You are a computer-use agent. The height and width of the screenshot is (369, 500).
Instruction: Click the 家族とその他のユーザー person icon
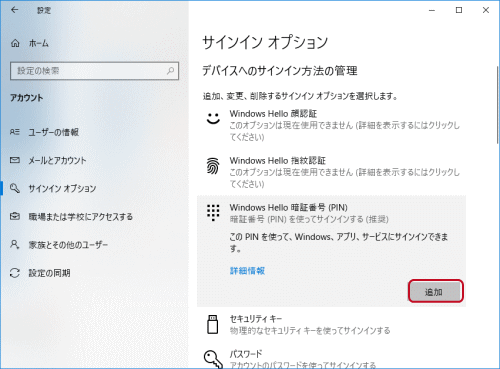(15, 245)
